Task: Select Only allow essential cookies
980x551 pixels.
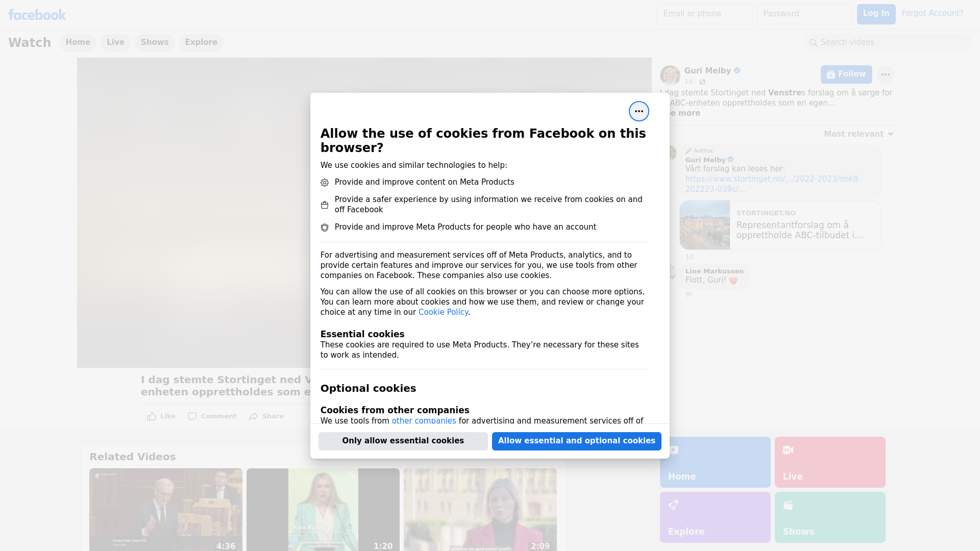Action: [403, 441]
